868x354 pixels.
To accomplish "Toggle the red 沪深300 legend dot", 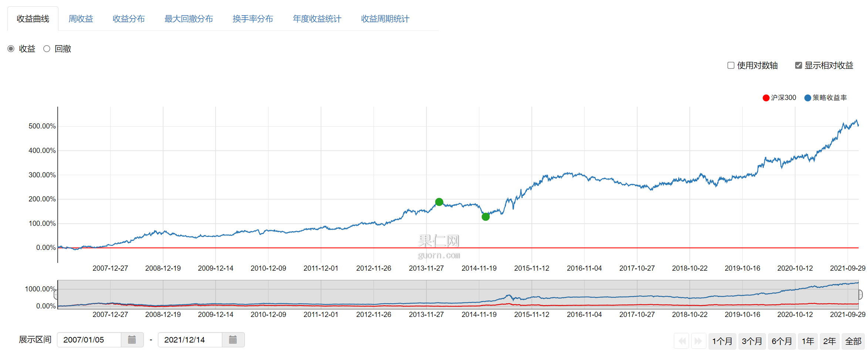I will tap(766, 98).
